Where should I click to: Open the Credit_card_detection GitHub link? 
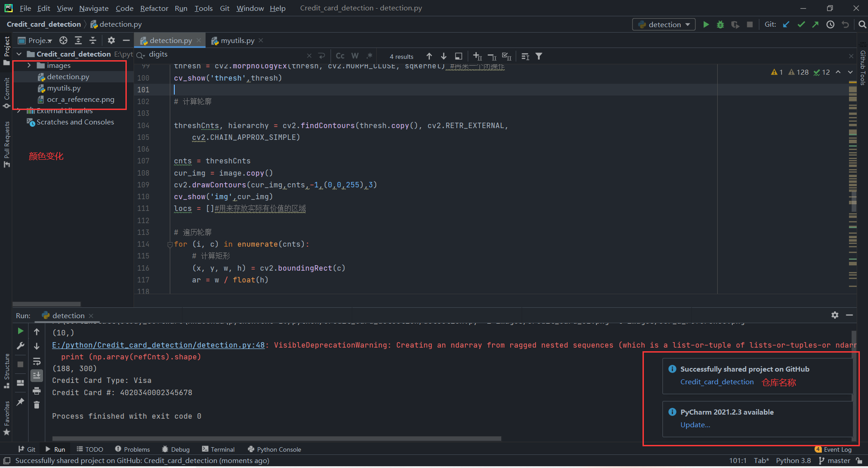[x=717, y=382]
